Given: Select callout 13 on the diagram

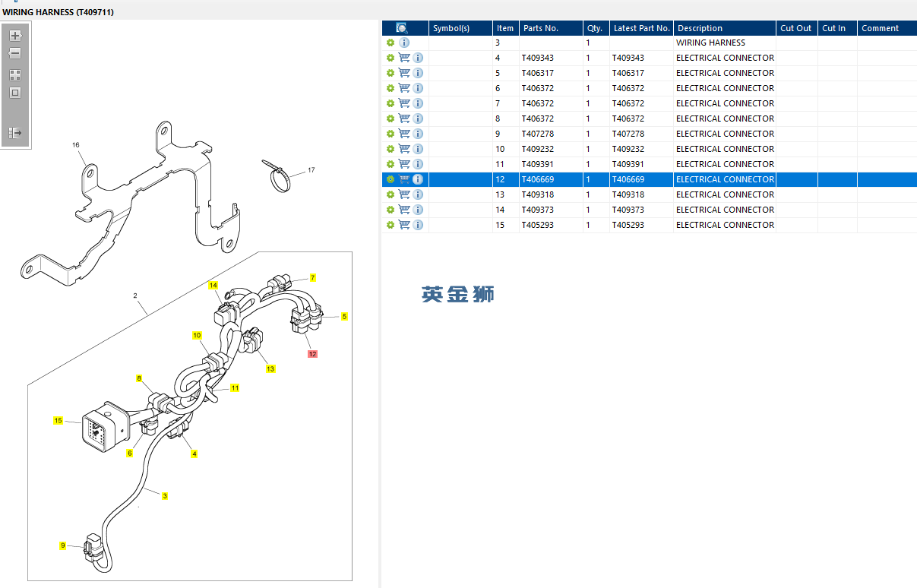Looking at the screenshot, I should [x=270, y=369].
